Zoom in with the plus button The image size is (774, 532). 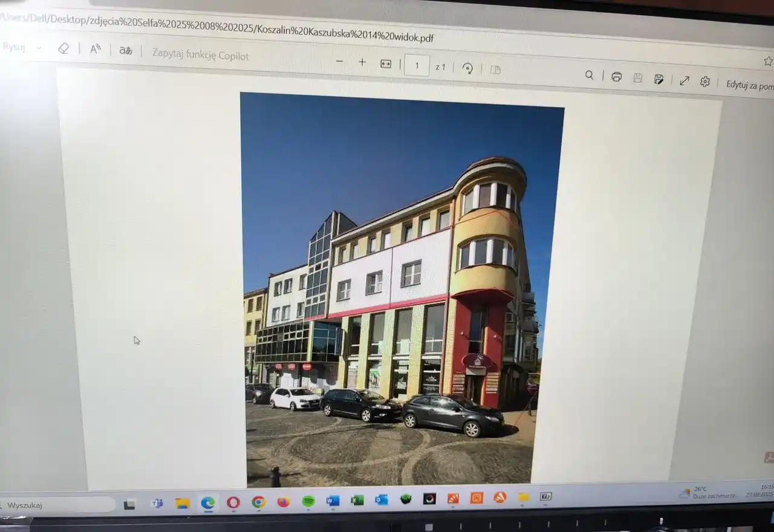362,62
